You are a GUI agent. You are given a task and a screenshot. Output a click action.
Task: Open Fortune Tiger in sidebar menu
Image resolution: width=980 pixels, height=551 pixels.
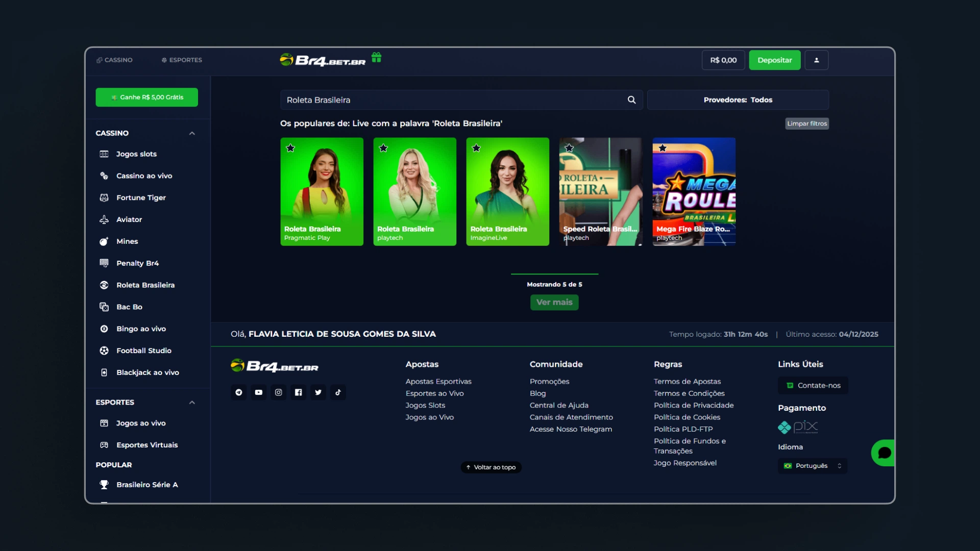click(141, 197)
